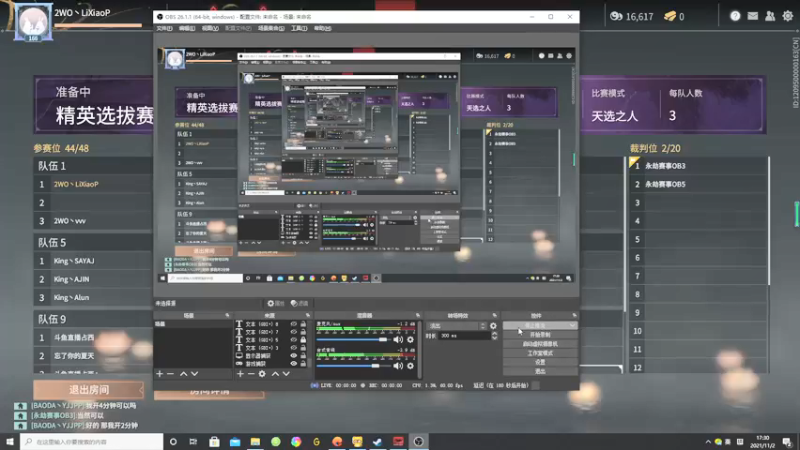Image resolution: width=800 pixels, height=450 pixels.
Task: Undock the Audio Mixer panel with its header icon
Action: tap(418, 316)
